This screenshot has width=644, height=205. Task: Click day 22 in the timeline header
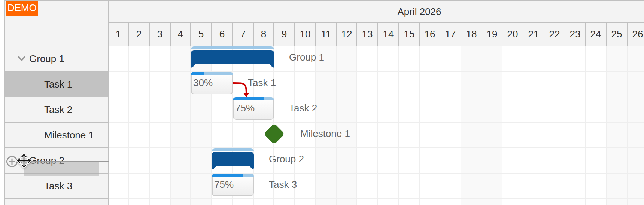(554, 34)
